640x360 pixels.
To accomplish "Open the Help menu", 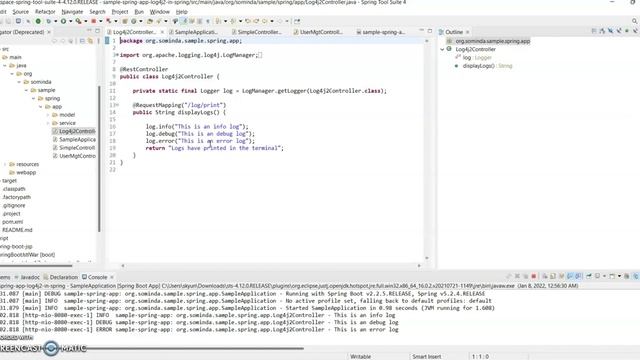I will [x=181, y=12].
